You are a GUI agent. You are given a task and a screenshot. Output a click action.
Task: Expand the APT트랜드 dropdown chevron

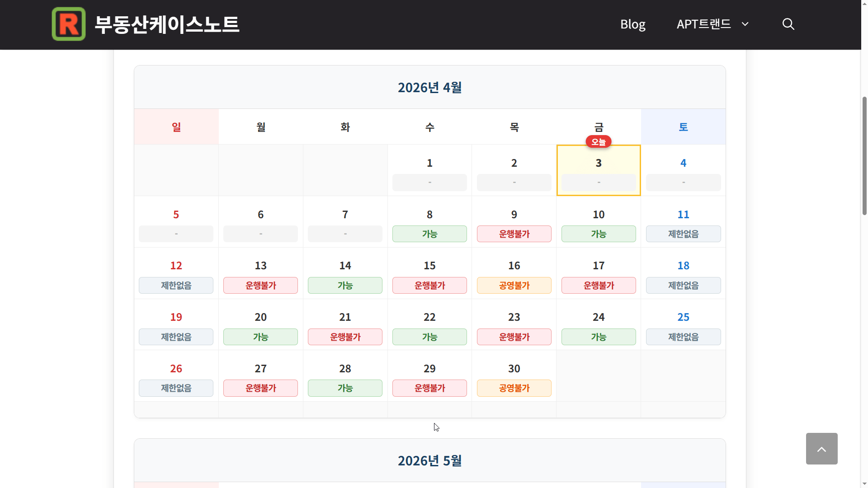click(x=745, y=24)
